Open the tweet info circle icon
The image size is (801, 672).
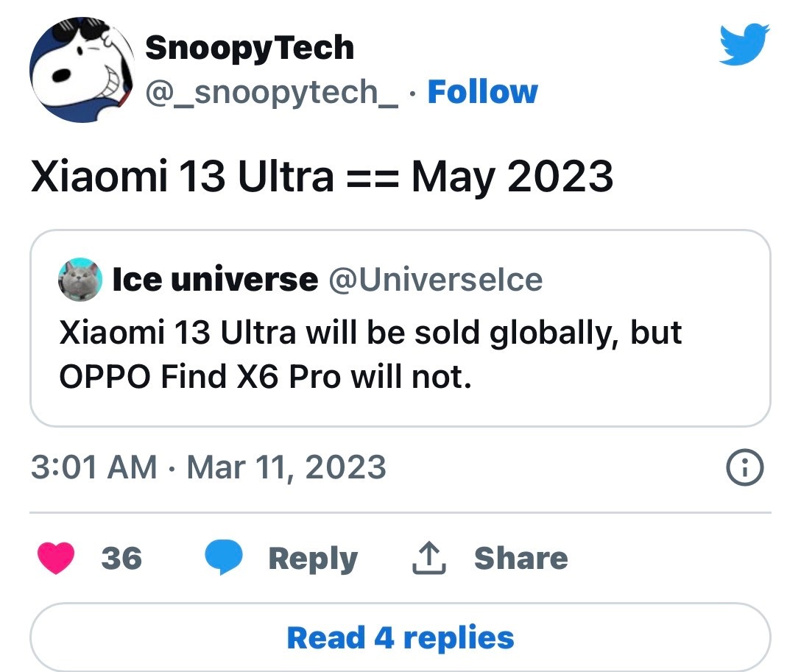pos(744,467)
